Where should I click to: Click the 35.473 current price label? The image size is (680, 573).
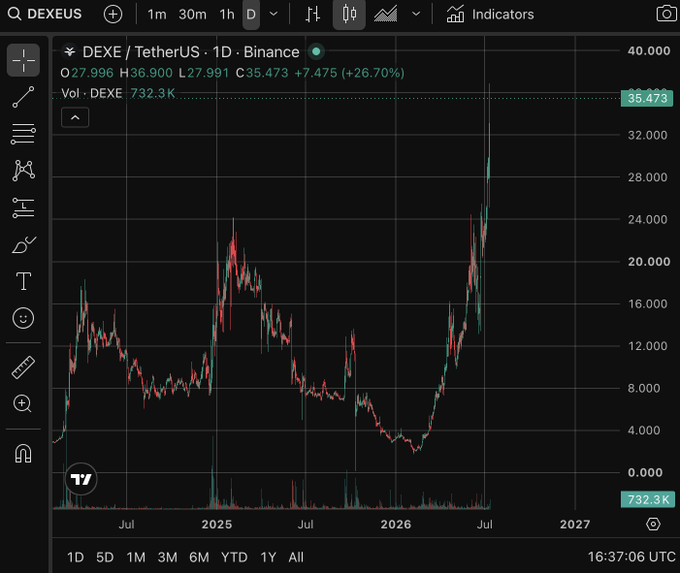647,98
